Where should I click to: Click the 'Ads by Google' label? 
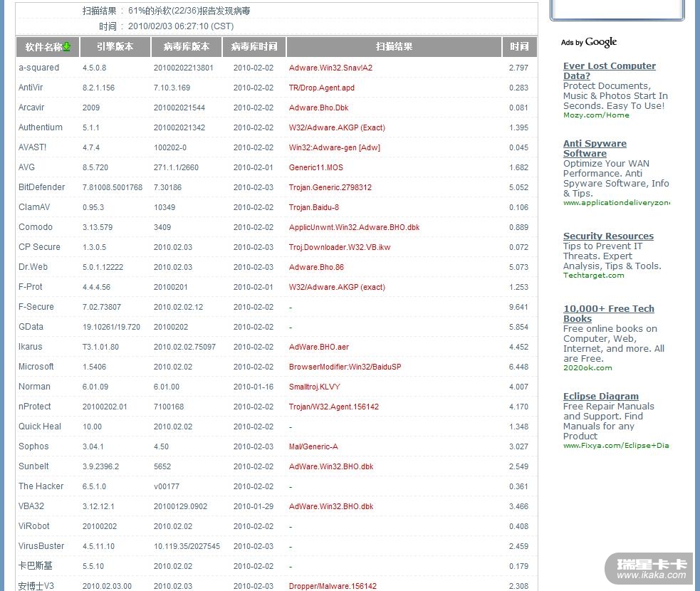589,42
